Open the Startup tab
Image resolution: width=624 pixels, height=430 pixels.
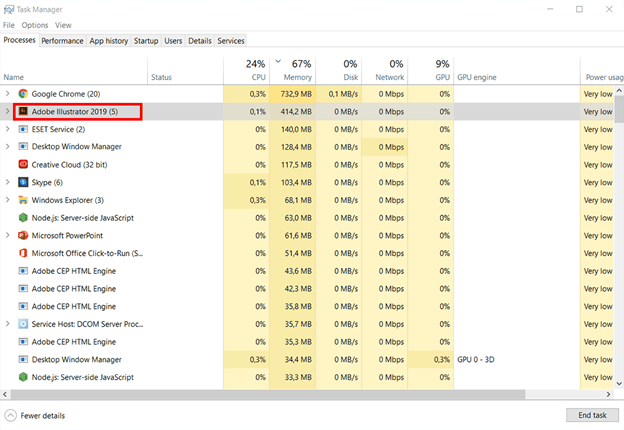[x=146, y=41]
